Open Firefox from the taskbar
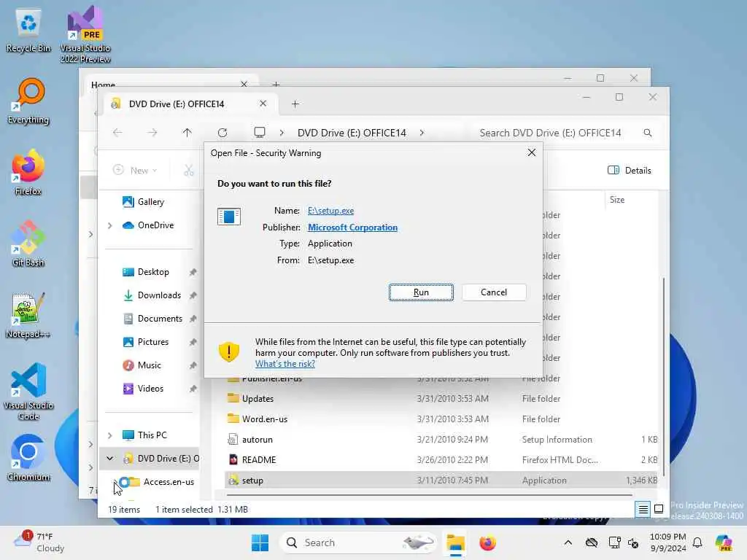 point(487,542)
